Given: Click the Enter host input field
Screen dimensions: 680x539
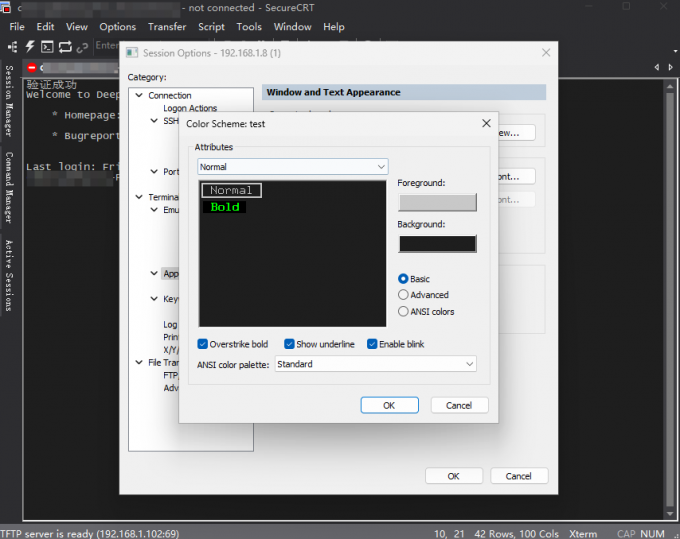Looking at the screenshot, I should click(x=107, y=46).
